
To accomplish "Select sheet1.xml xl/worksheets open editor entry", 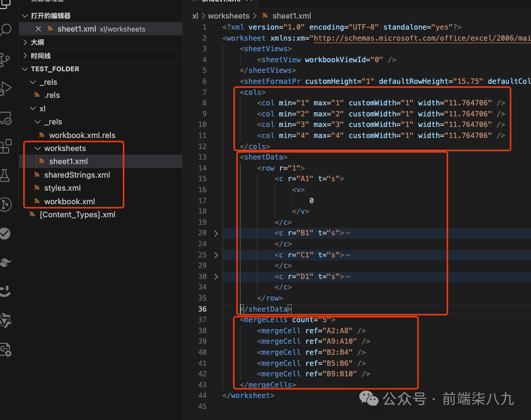I will (x=100, y=29).
